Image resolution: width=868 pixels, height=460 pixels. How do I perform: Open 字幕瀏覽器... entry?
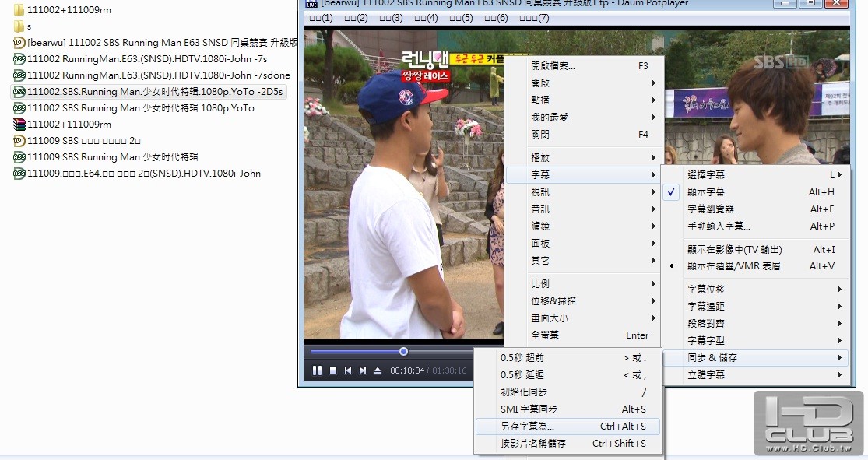pos(755,209)
